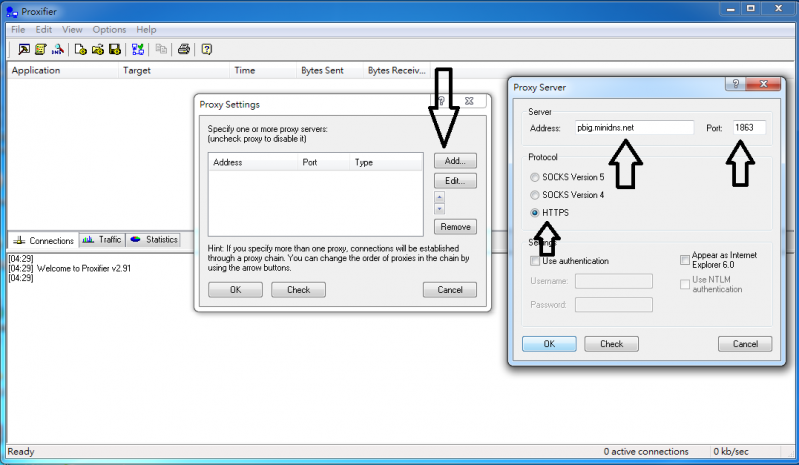
Task: Click help button in Proxy Server title bar
Action: [x=735, y=84]
